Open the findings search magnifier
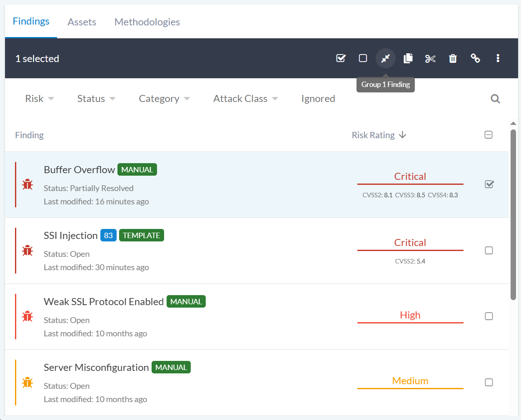This screenshot has width=521, height=420. [x=495, y=99]
